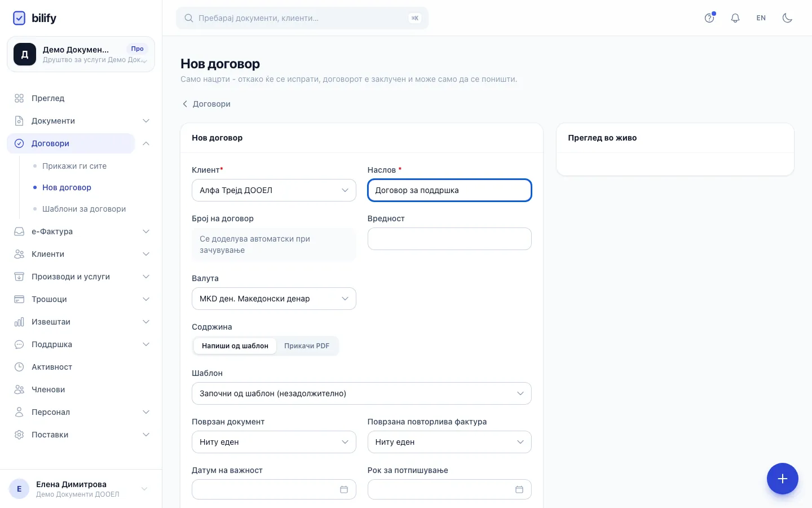Click the Трошоци card icon
Image resolution: width=812 pixels, height=508 pixels.
pos(19,299)
